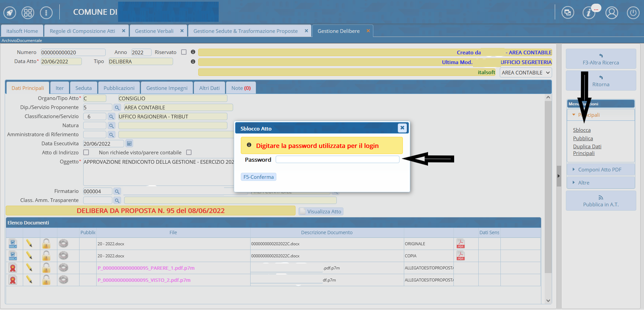Click the power logout icon

(x=633, y=13)
